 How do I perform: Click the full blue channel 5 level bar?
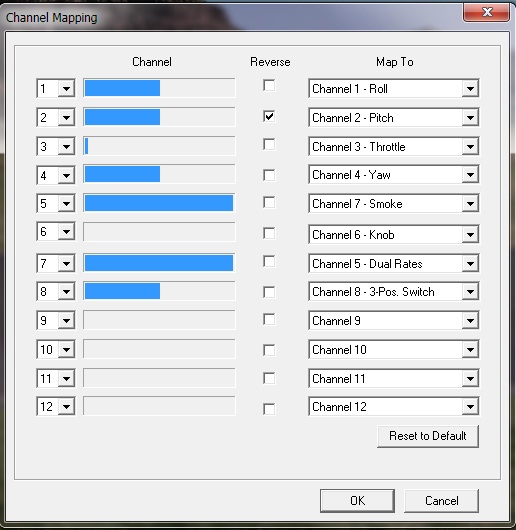159,203
